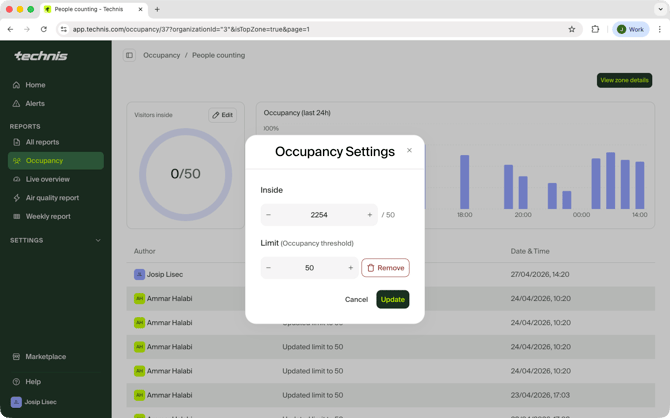This screenshot has width=670, height=418.
Task: Reload the page
Action: 44,29
